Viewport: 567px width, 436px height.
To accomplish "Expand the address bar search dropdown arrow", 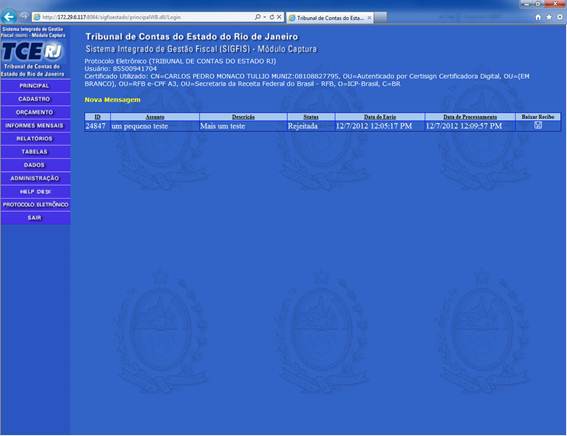I will click(264, 17).
